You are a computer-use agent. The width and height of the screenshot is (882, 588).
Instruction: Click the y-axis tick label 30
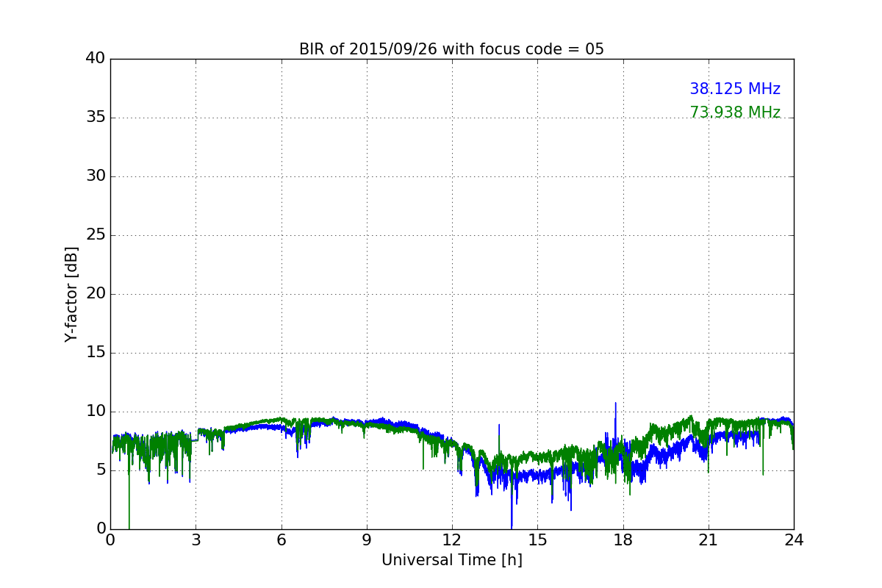tap(95, 176)
